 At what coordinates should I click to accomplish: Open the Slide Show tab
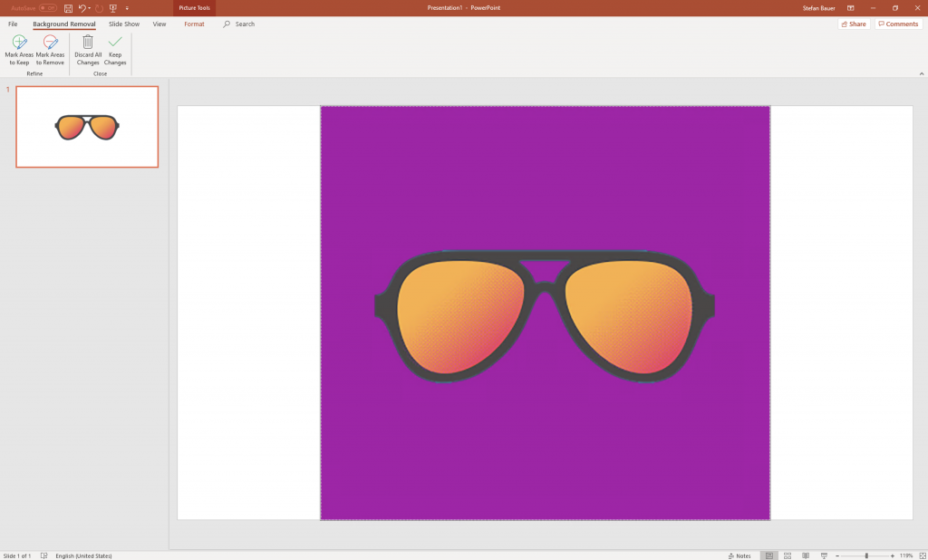coord(124,24)
